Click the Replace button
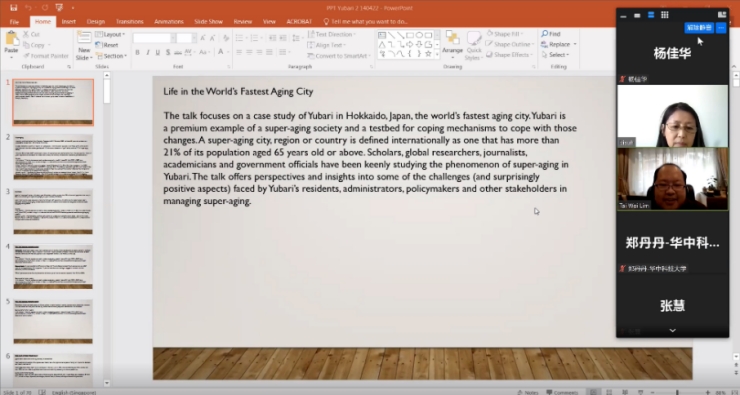Viewport: 740px width, 395px height. point(558,44)
